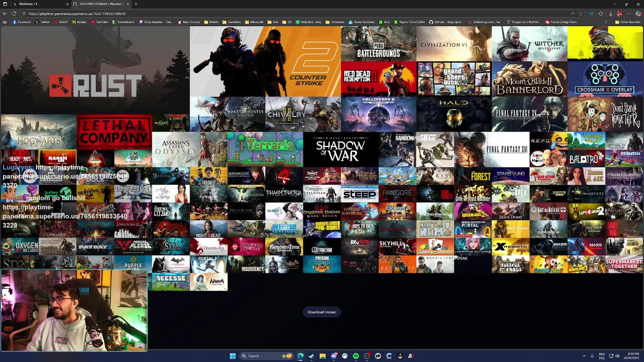644x362 pixels.
Task: Open Microsoft Edge from taskbar
Action: [x=300, y=356]
